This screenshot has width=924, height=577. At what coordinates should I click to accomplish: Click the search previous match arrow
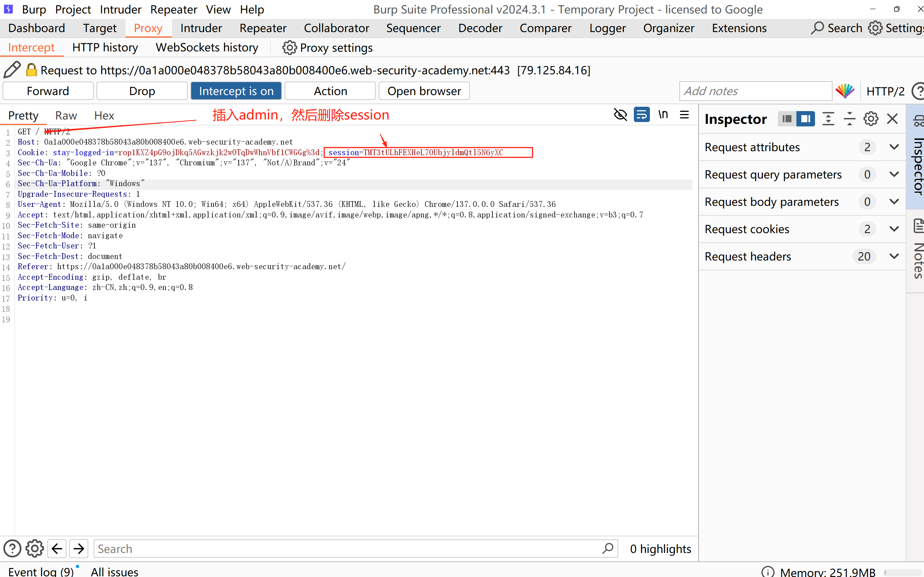pos(57,549)
